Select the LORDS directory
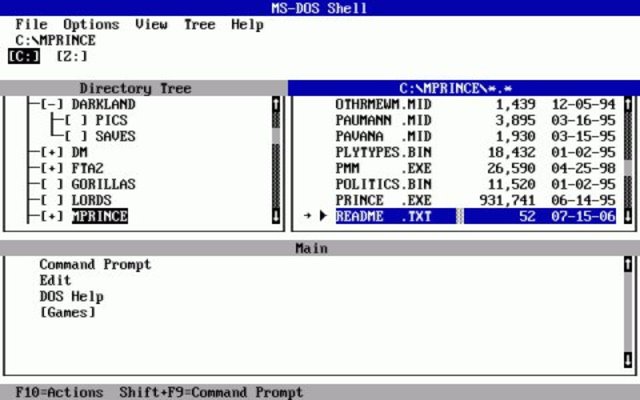640x400 pixels. click(91, 200)
